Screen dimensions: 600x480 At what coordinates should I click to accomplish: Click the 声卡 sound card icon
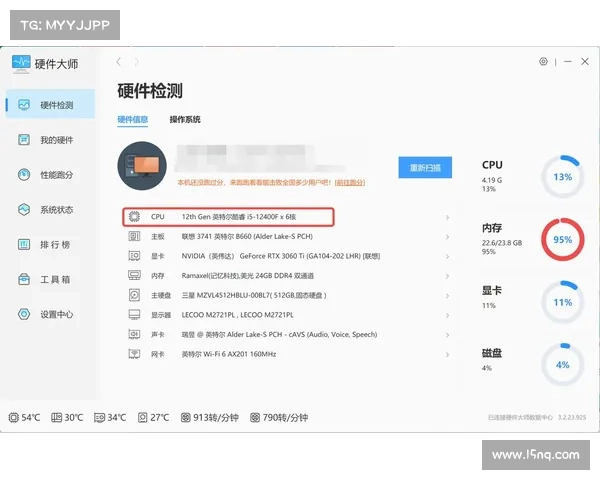click(x=134, y=334)
